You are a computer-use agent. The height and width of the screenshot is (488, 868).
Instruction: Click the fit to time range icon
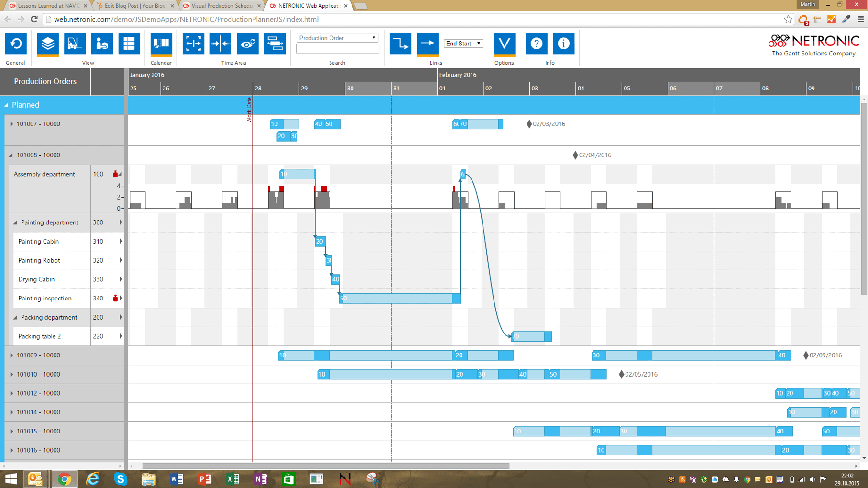pos(193,44)
